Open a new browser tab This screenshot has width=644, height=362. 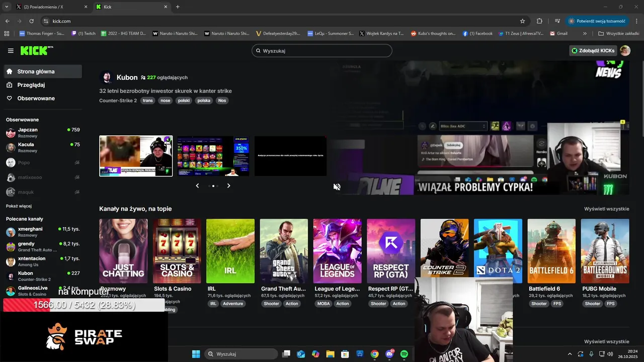click(x=178, y=7)
